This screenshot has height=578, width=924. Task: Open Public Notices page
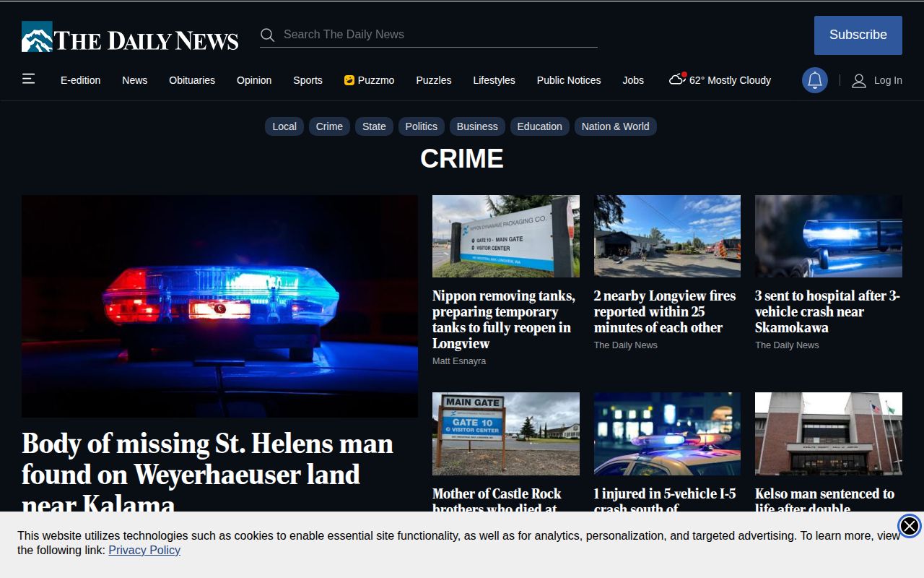569,80
